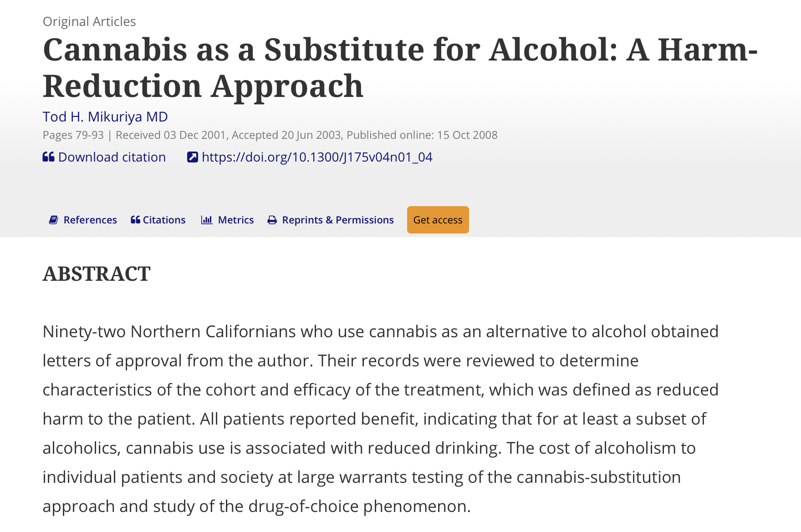The width and height of the screenshot is (801, 532).
Task: Click the Pages 79-93 text
Action: click(73, 135)
